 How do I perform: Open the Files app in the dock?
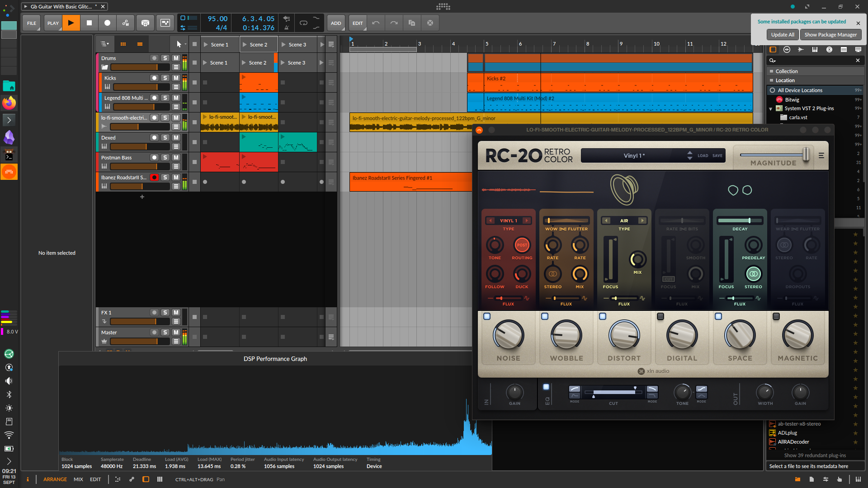[x=9, y=86]
